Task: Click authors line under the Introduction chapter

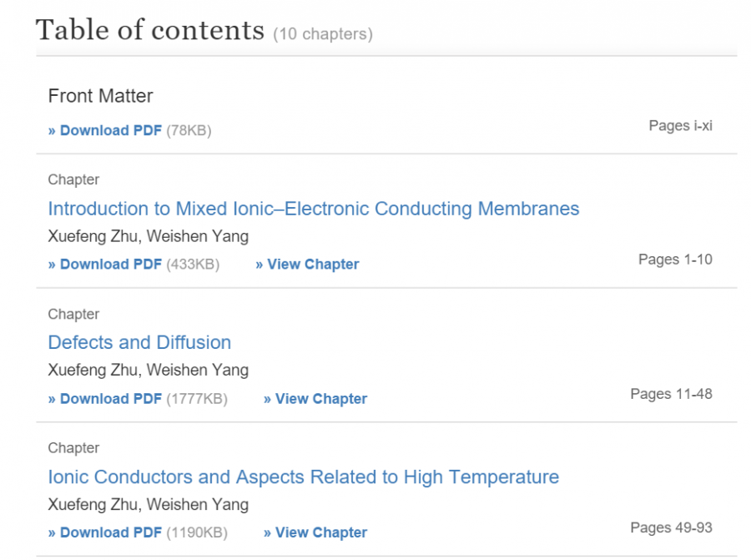Action: coord(148,236)
